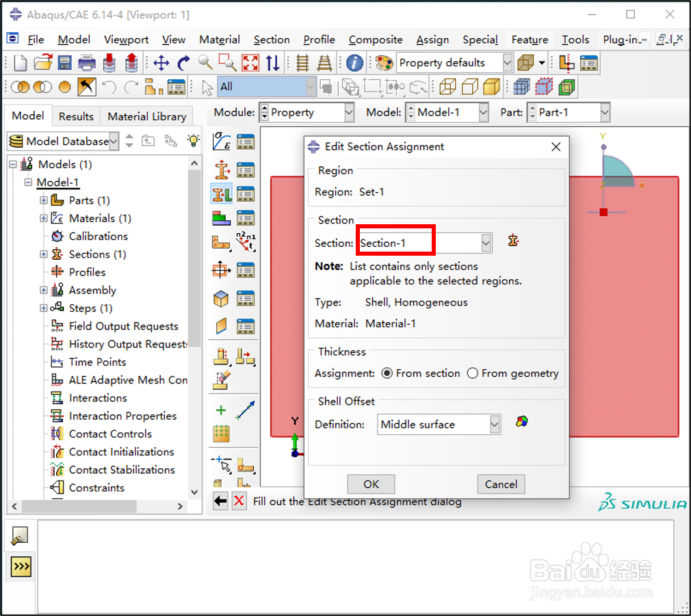Open the File menu
This screenshot has height=616, width=691.
pos(36,40)
